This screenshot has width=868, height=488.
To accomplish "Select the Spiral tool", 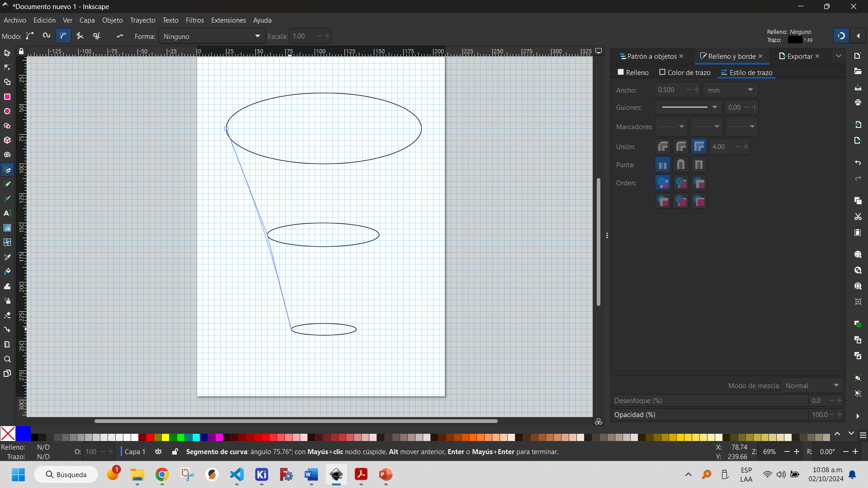I will (7, 155).
